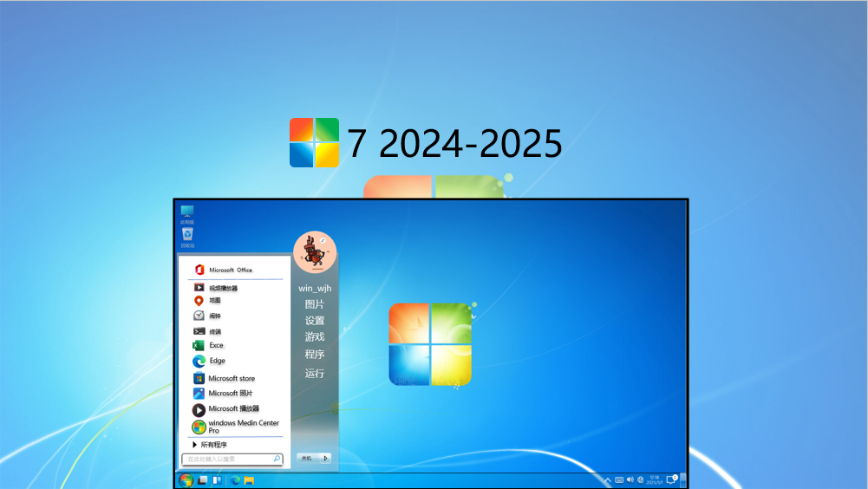The width and height of the screenshot is (868, 489).
Task: Choose 程序 in Start menu right pane
Action: [315, 354]
